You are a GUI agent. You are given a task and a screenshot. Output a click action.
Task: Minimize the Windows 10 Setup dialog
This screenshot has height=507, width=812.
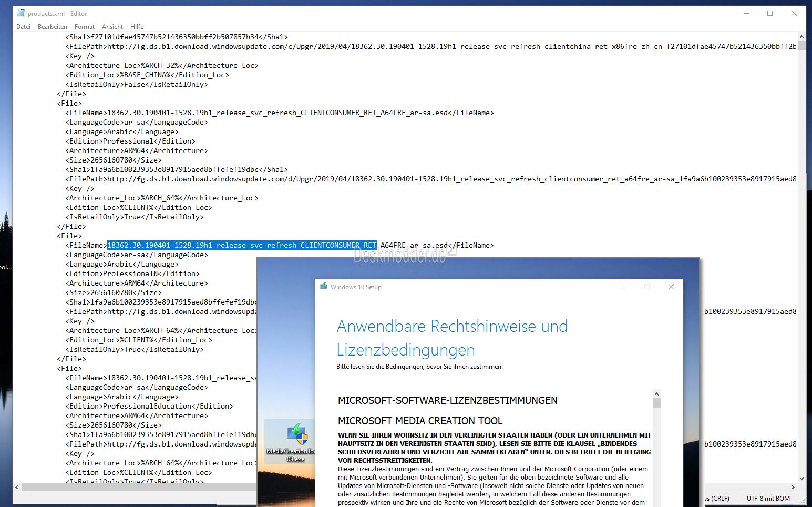point(623,287)
